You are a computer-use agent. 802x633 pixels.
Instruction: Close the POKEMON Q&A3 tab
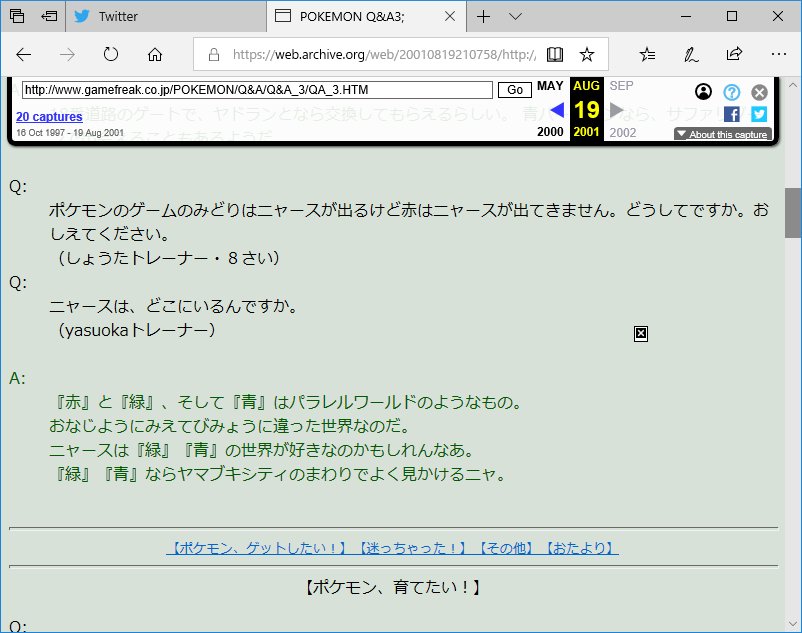[x=450, y=16]
